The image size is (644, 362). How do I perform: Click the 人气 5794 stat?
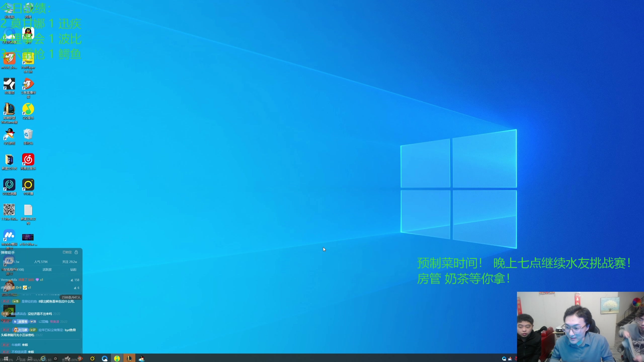coord(41,262)
